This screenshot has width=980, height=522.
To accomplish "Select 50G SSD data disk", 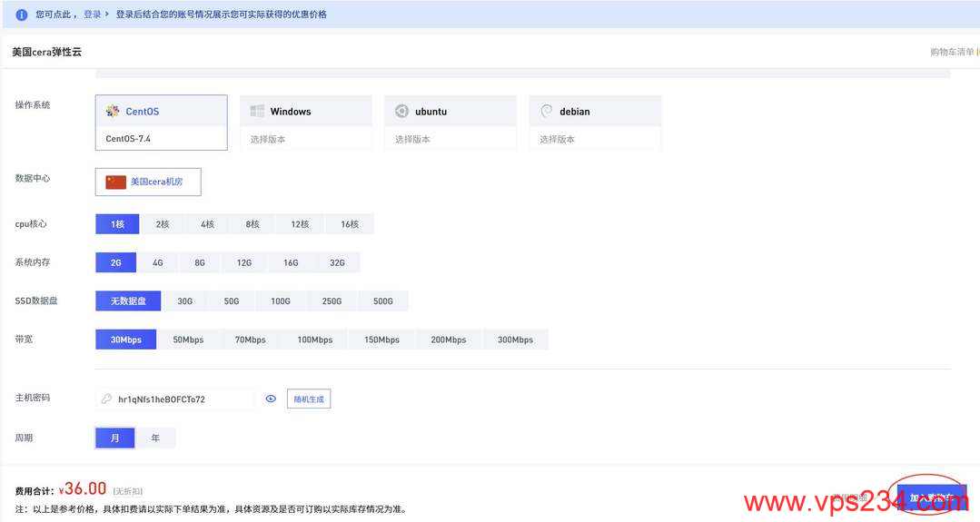I will tap(232, 301).
